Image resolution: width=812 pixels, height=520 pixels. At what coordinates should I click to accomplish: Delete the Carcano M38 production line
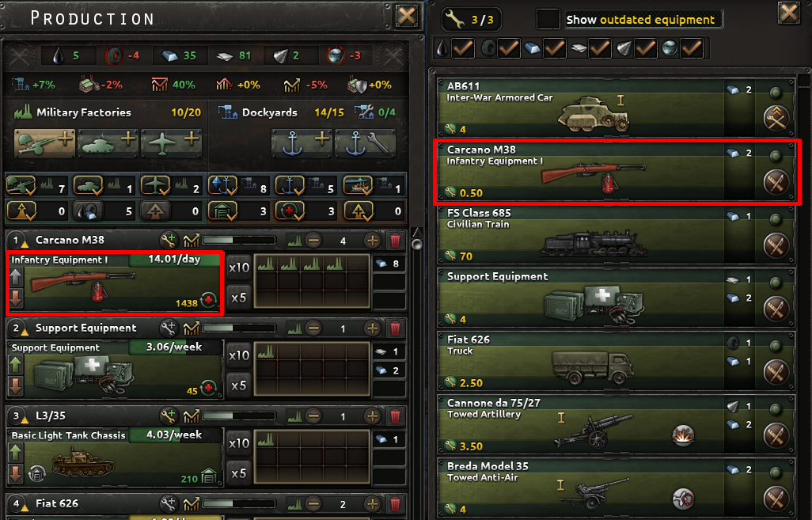pos(395,241)
